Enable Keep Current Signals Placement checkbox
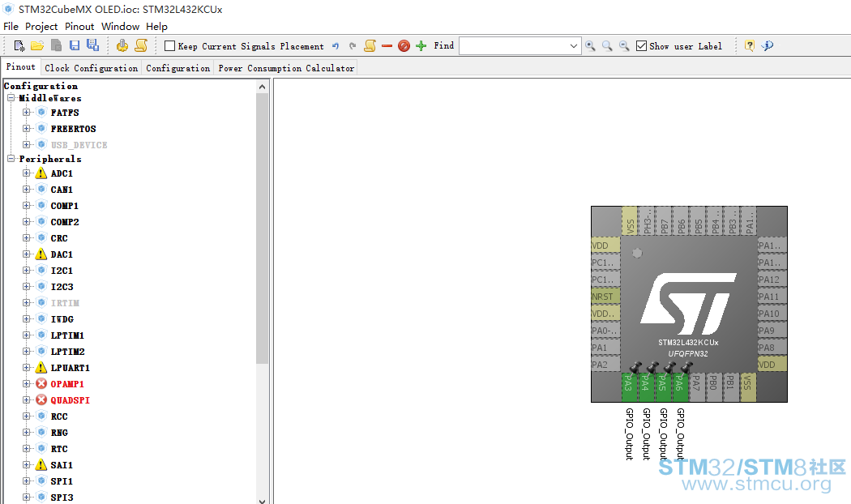Image resolution: width=851 pixels, height=504 pixels. pyautogui.click(x=170, y=46)
